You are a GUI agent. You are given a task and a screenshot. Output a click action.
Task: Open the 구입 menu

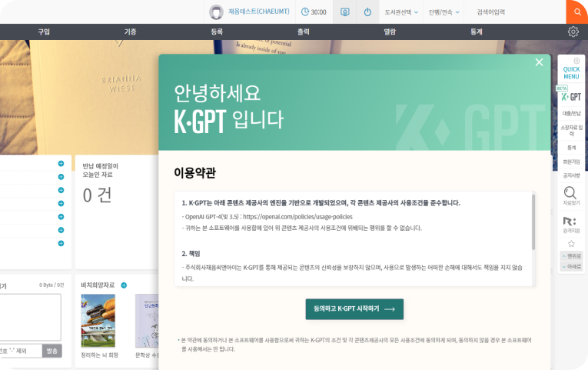(x=44, y=32)
